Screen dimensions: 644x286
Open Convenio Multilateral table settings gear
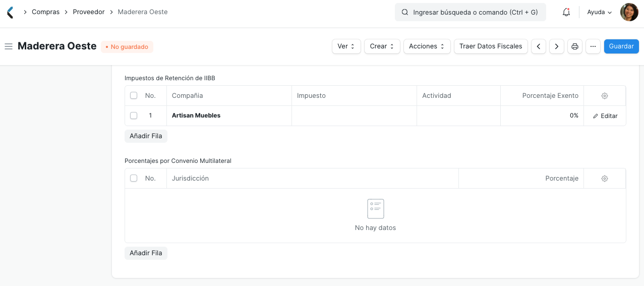point(605,179)
